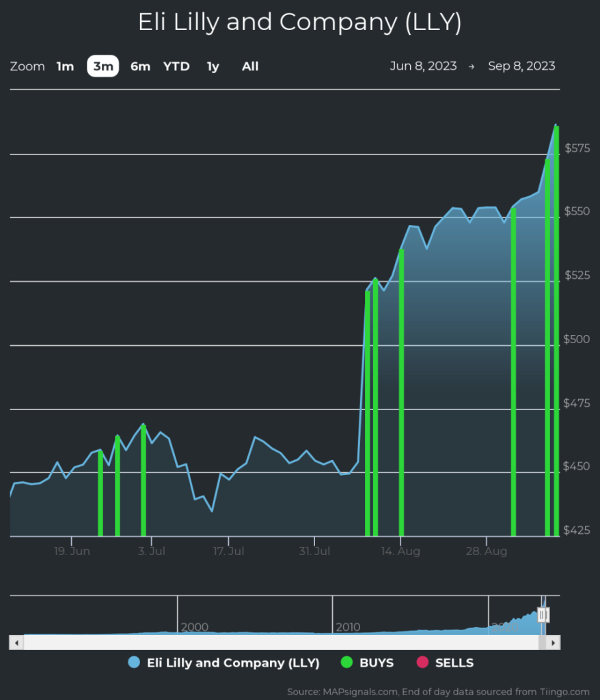
Task: Show All historical data
Action: (x=250, y=66)
